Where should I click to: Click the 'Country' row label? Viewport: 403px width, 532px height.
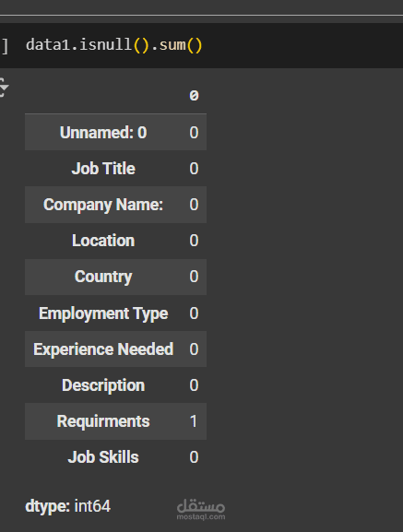[x=103, y=277]
